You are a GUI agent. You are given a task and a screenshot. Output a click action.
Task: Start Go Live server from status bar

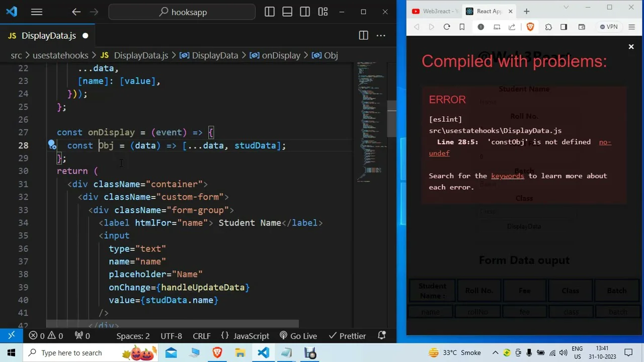click(298, 336)
